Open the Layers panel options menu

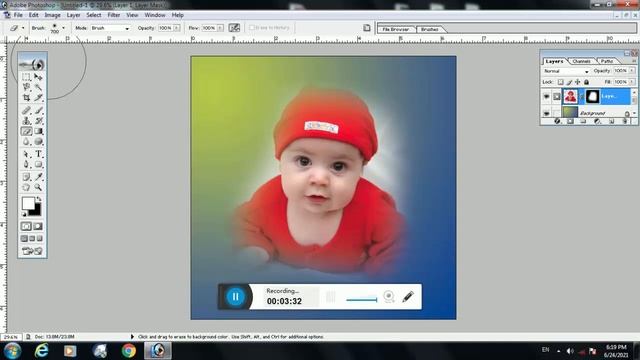[634, 61]
